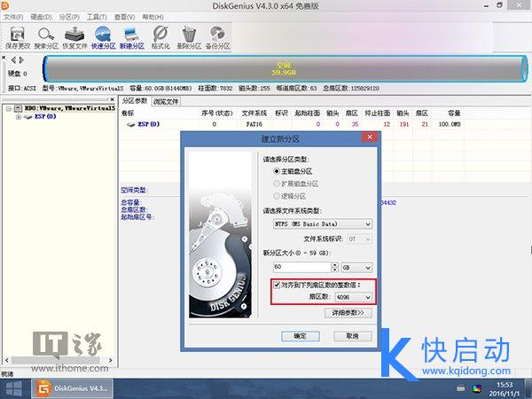This screenshot has width=532, height=399.
Task: Click the new partition size input field
Action: 302,268
